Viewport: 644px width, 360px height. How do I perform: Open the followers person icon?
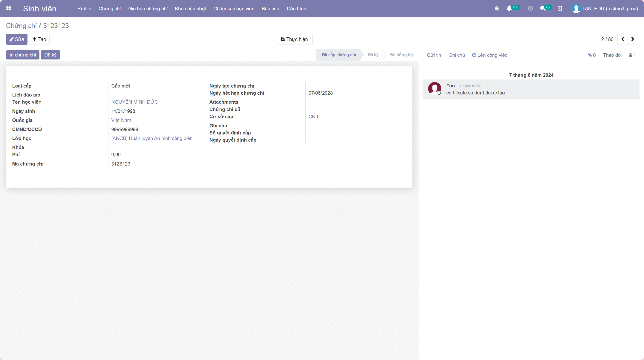632,55
